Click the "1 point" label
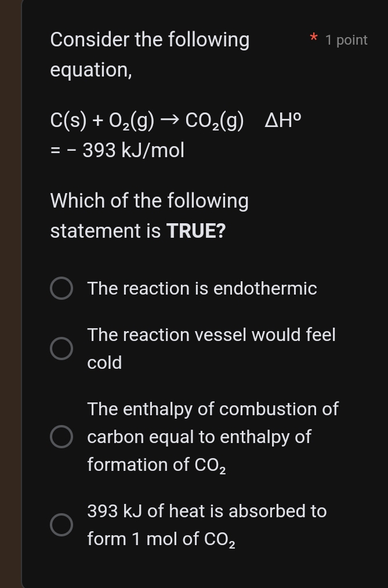 tap(346, 40)
